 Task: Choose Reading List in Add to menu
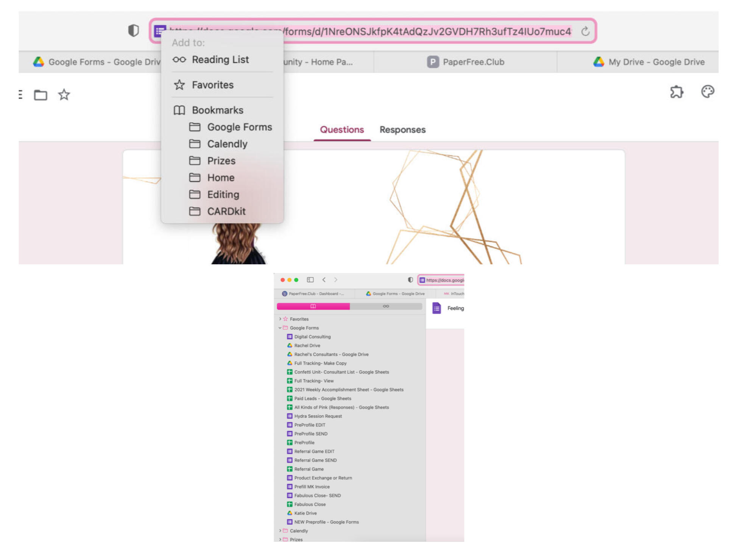pos(220,60)
